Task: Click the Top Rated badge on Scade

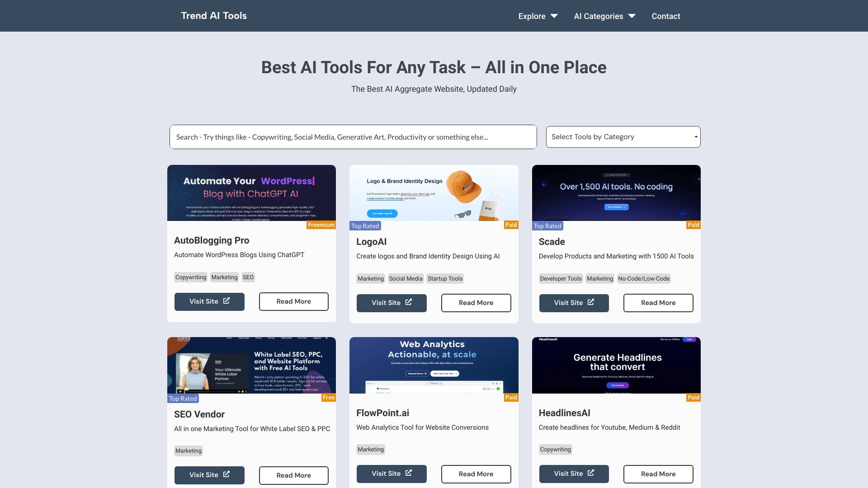Action: pyautogui.click(x=547, y=225)
